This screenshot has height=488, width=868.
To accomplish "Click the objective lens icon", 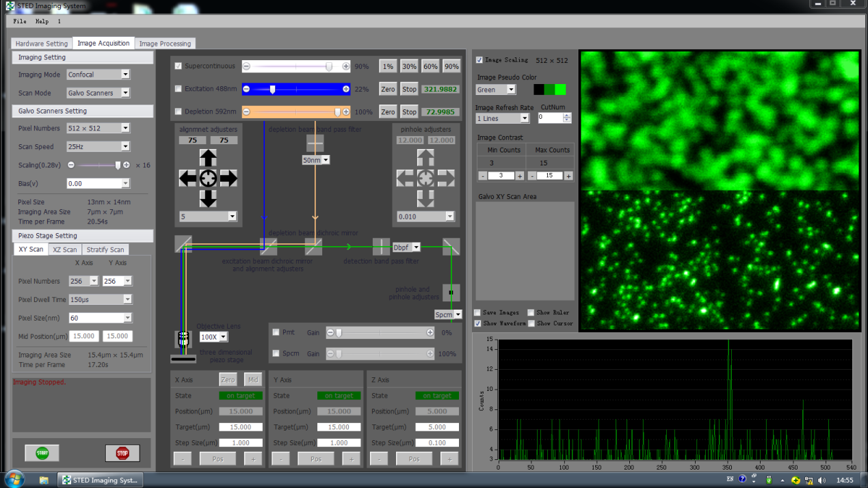I will [183, 338].
